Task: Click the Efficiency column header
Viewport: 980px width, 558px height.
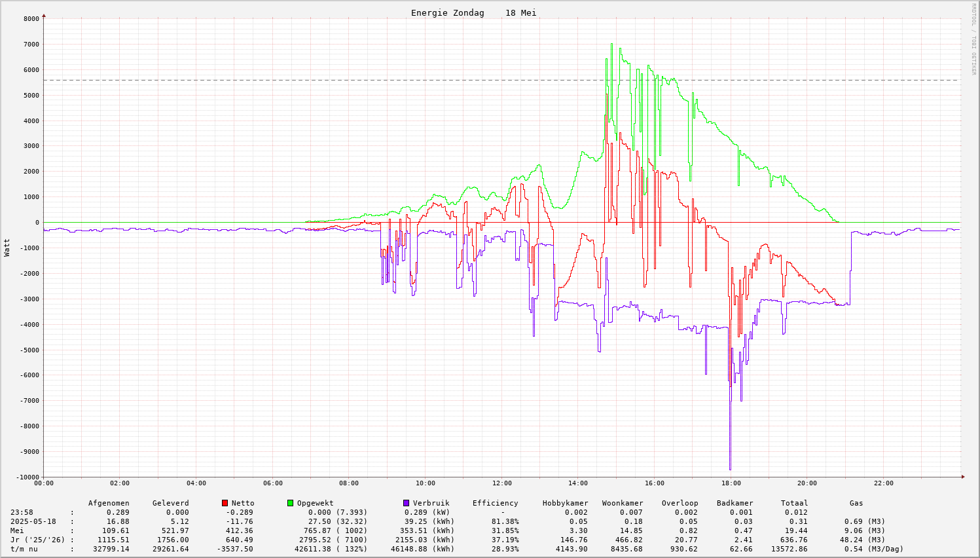Action: 495,503
